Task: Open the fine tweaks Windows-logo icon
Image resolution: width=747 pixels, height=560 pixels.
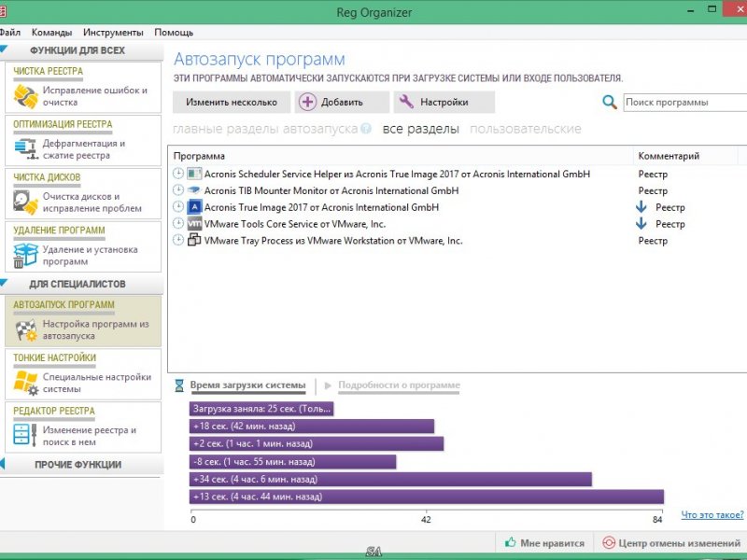Action: tap(26, 383)
